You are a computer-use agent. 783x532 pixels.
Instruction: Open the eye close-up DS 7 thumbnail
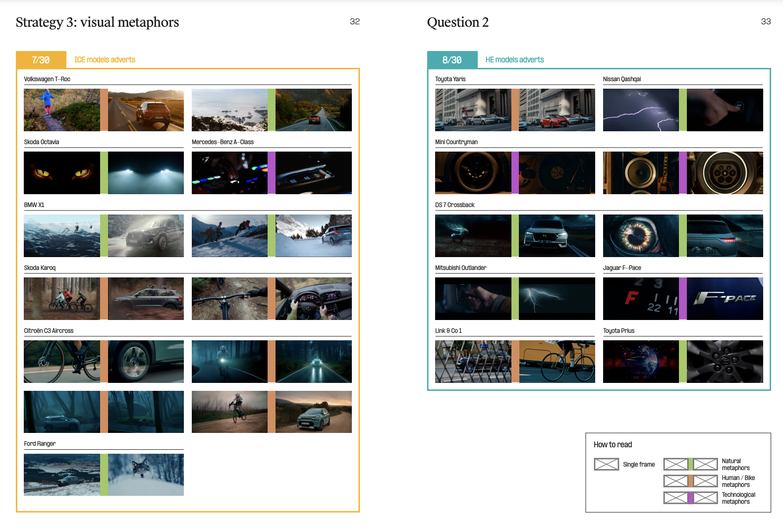click(641, 236)
